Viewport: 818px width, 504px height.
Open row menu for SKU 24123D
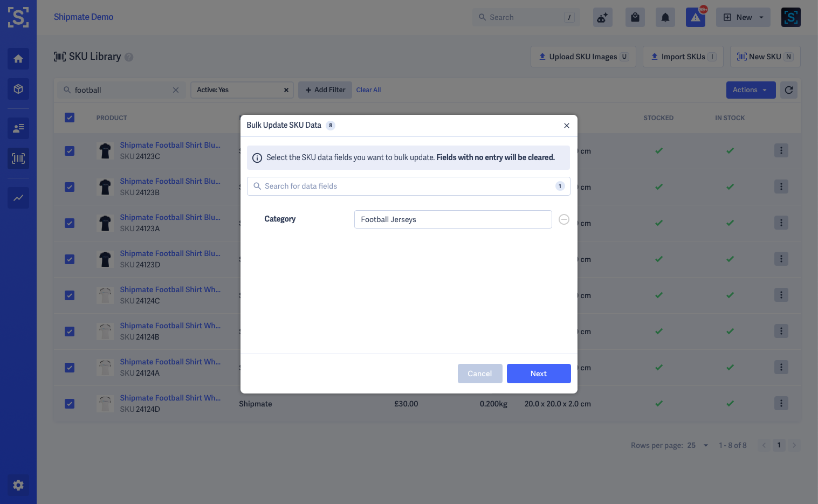coord(781,259)
